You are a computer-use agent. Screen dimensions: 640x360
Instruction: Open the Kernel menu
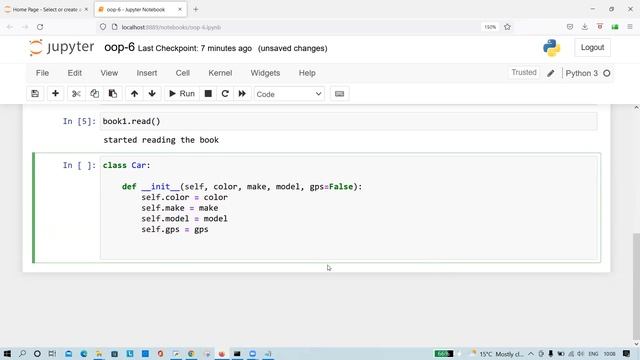pos(220,73)
